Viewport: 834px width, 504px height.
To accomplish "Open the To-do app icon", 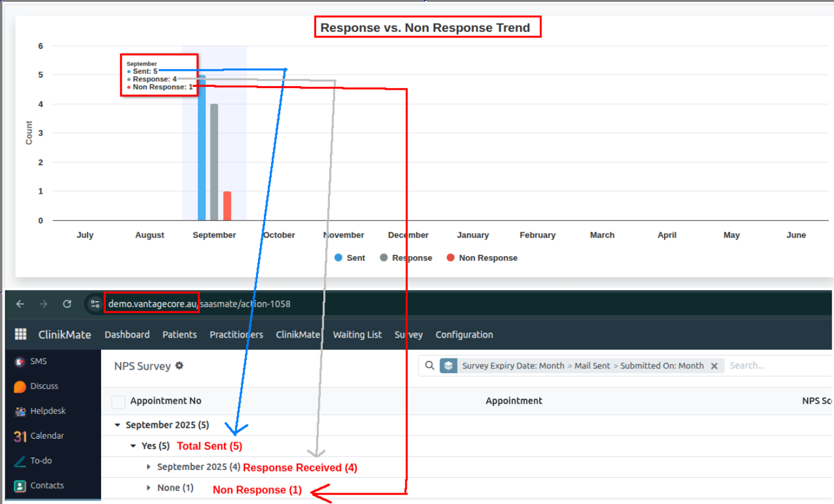I will coord(20,461).
